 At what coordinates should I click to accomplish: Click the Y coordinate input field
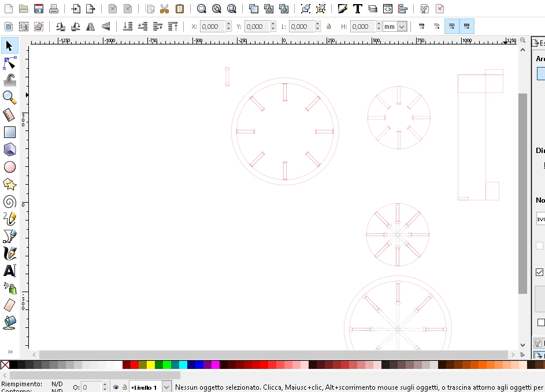[257, 27]
